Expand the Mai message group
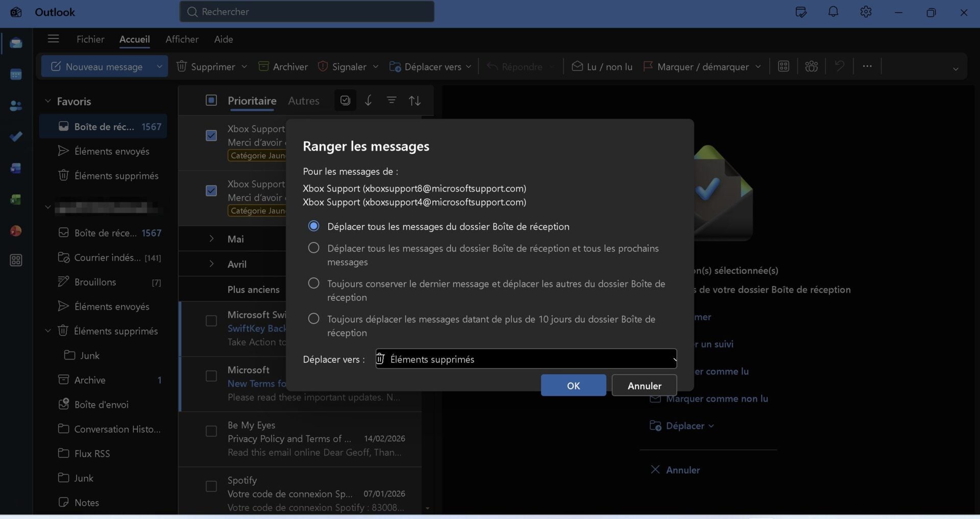The height and width of the screenshot is (519, 980). point(211,239)
